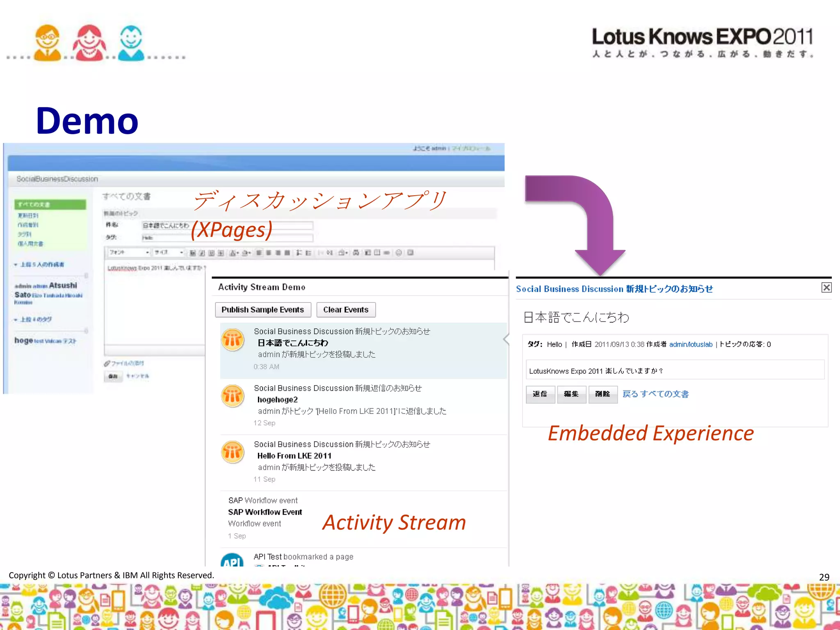Click the Bold icon in editor toolbar
The image size is (840, 630).
tap(192, 253)
